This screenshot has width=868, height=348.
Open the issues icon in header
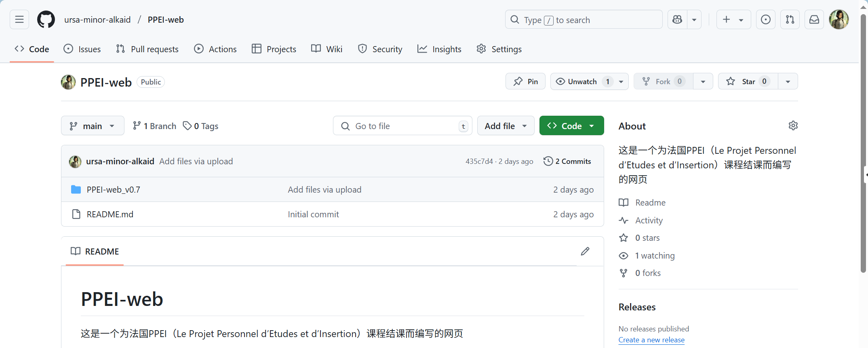tap(766, 19)
